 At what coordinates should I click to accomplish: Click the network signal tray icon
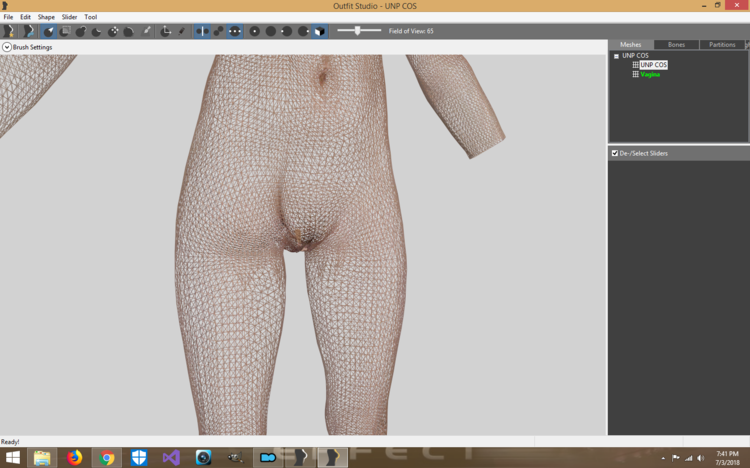click(x=688, y=458)
